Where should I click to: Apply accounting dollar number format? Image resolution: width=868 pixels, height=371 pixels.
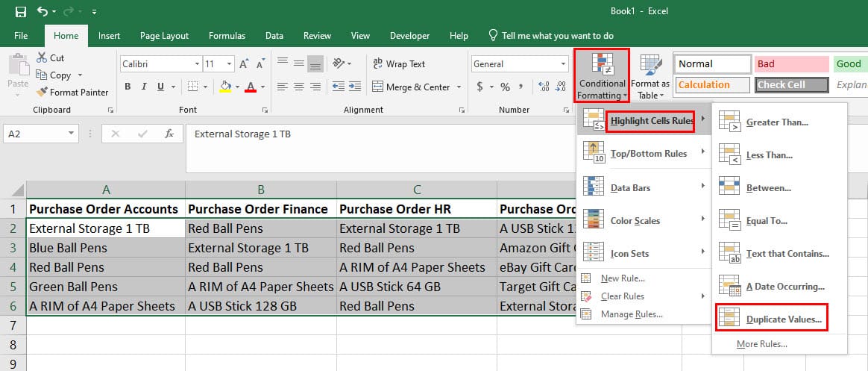pyautogui.click(x=479, y=87)
